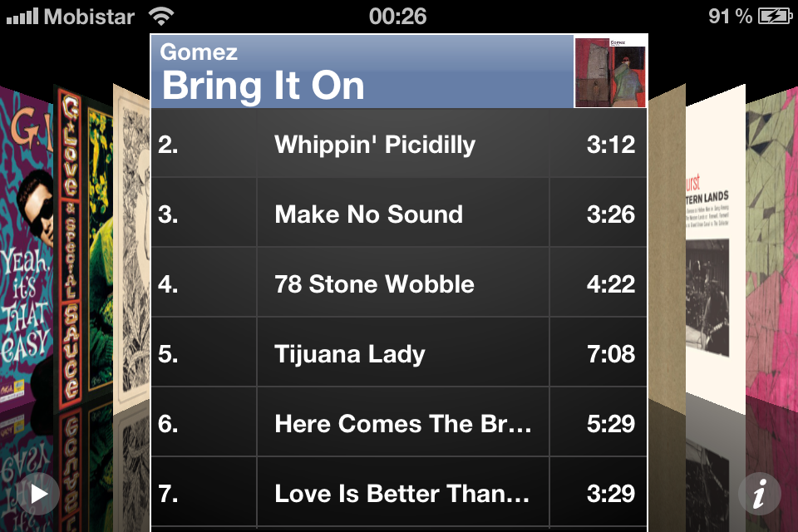798x532 pixels.
Task: Select the plain brown album cover
Action: [666, 249]
